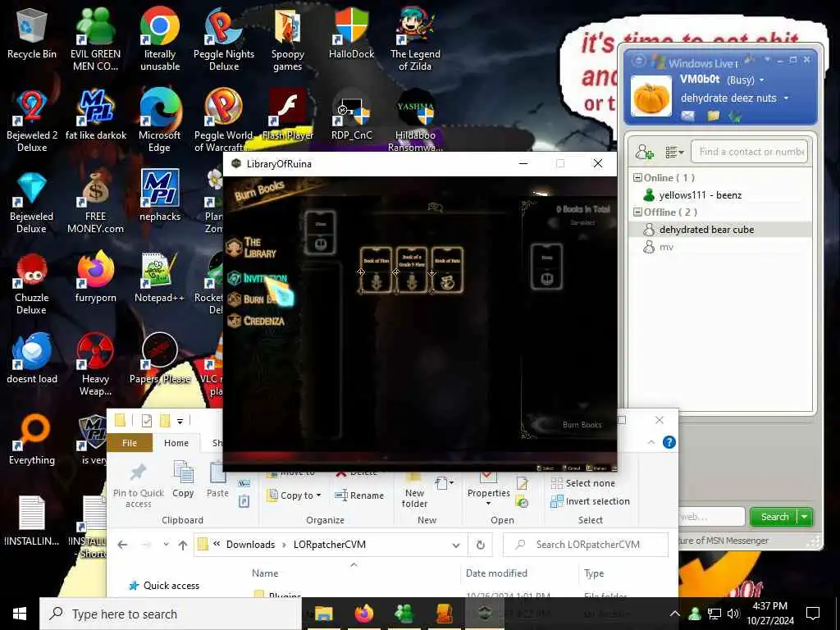
Task: Click Rename in Explorer ribbon
Action: click(359, 495)
